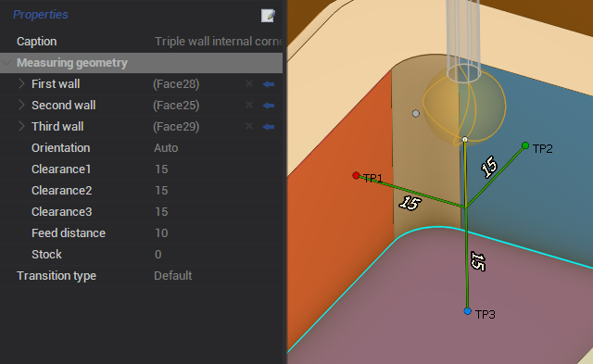
Task: Expand the Second wall row
Action: point(21,105)
